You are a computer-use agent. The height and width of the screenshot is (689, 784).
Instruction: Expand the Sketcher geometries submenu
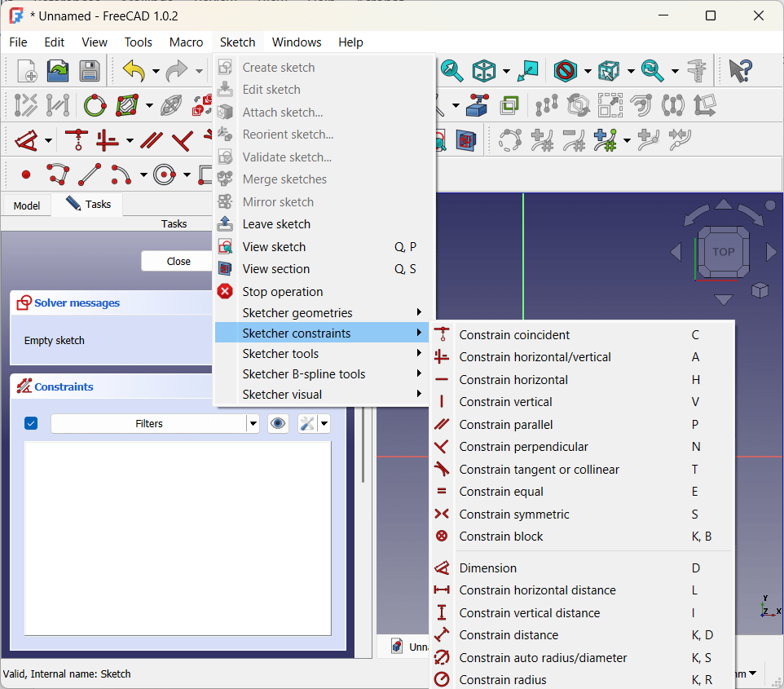click(x=323, y=313)
